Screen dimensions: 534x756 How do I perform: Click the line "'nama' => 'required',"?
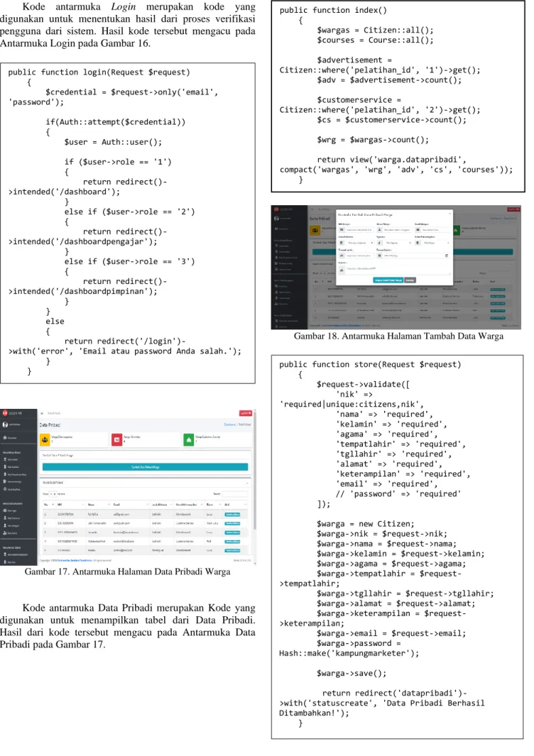(x=384, y=414)
